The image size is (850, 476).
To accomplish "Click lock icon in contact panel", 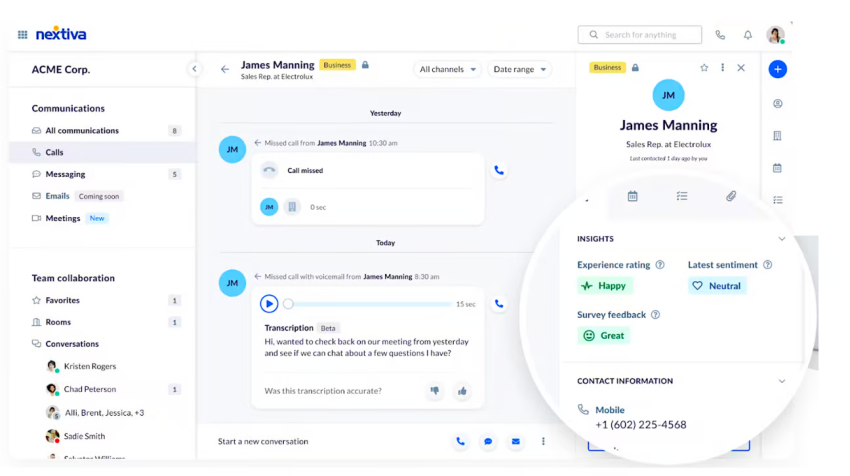I will click(x=635, y=68).
